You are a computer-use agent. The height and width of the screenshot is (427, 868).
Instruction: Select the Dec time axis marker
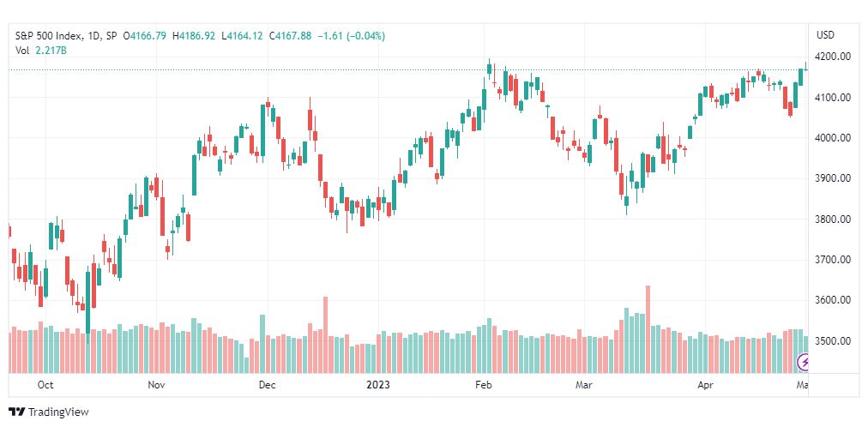click(x=268, y=384)
